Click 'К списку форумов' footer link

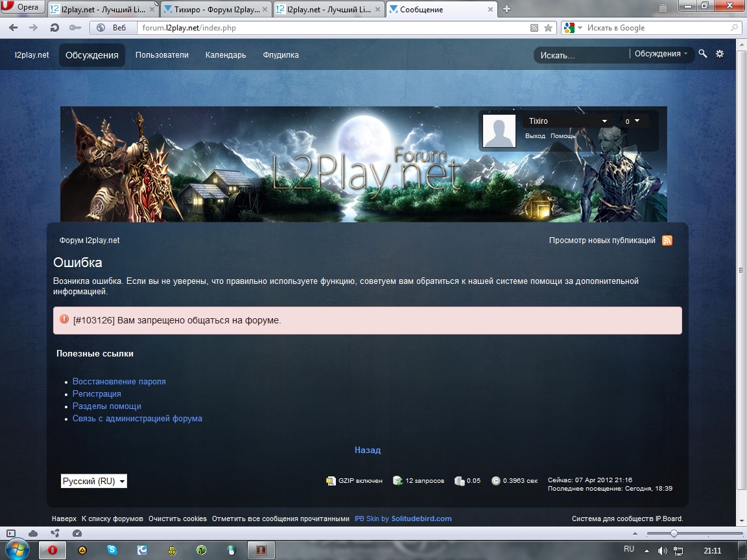click(112, 519)
